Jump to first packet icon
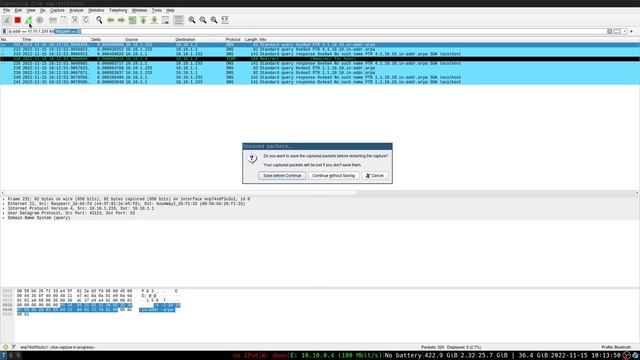The image size is (640, 360). coord(143,20)
